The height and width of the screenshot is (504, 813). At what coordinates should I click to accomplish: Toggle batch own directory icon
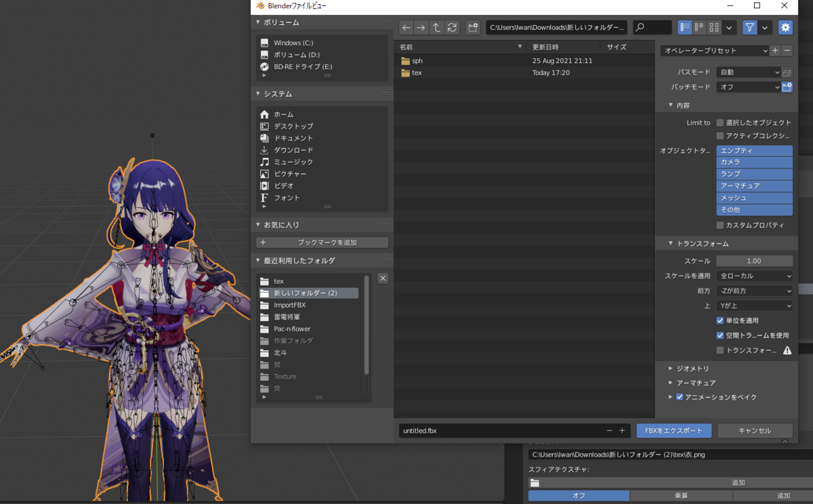[x=787, y=87]
